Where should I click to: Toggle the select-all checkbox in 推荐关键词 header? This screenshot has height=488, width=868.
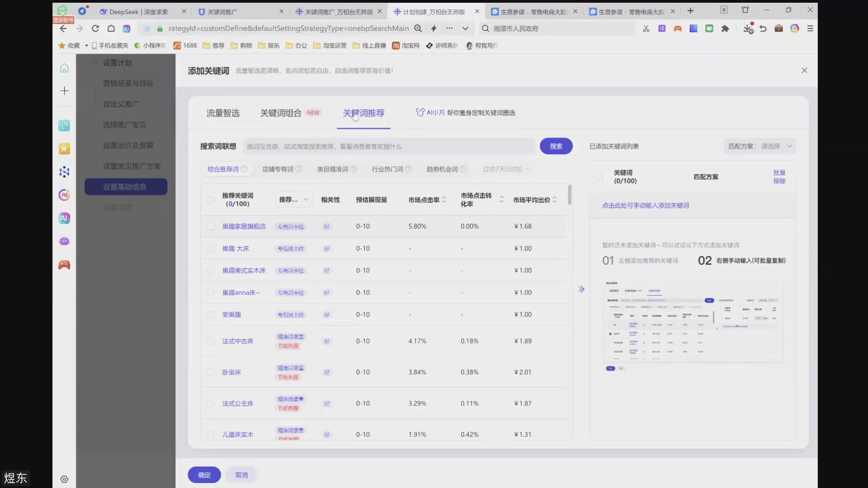[211, 200]
